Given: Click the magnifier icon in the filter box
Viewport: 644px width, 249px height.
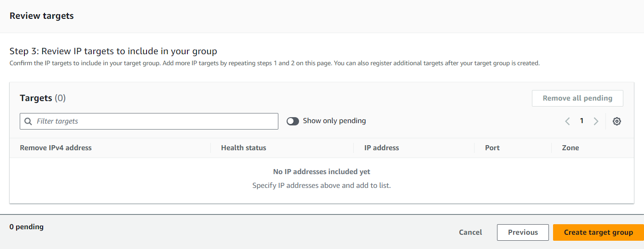Looking at the screenshot, I should (x=28, y=121).
